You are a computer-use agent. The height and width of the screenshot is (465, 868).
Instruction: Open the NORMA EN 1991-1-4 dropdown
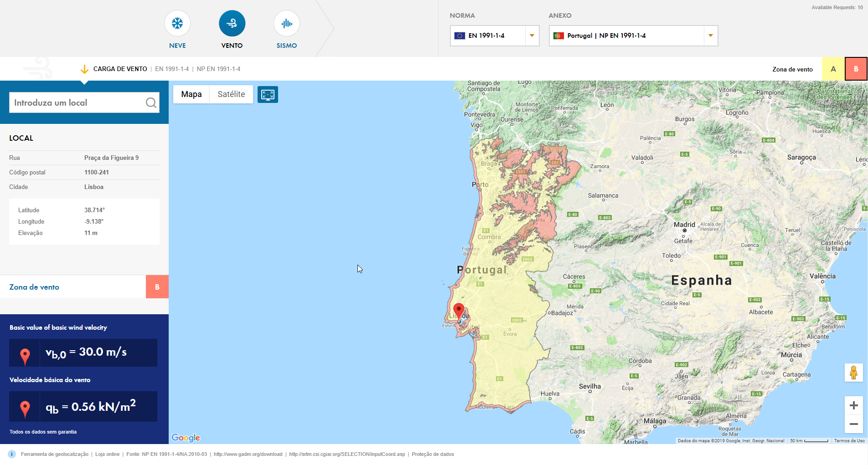point(495,36)
